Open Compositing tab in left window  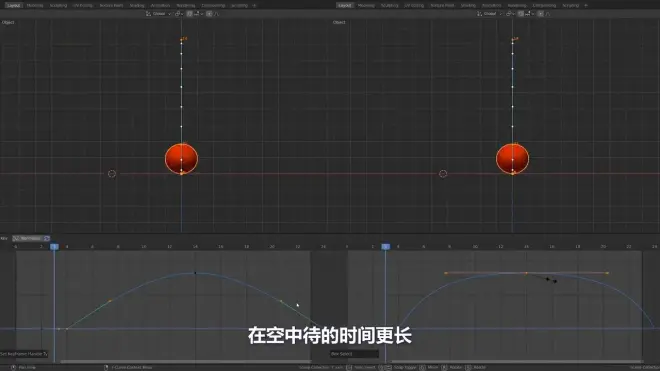coord(213,5)
